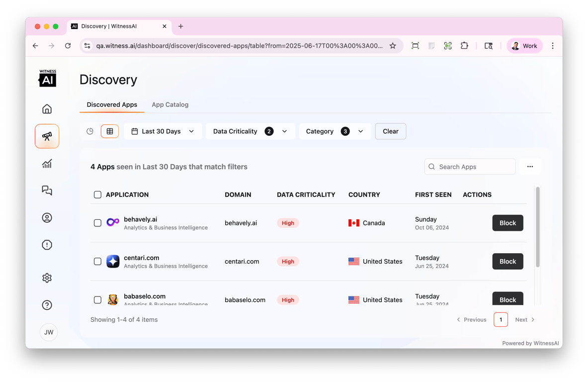Screen dimensions: 588x382
Task: Click Sunday Oct 06, 2024 date cell
Action: click(431, 223)
